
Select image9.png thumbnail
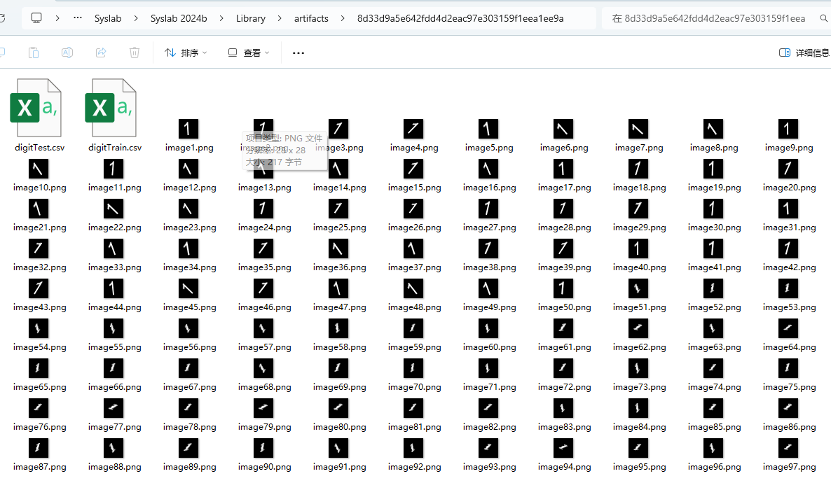pos(788,129)
